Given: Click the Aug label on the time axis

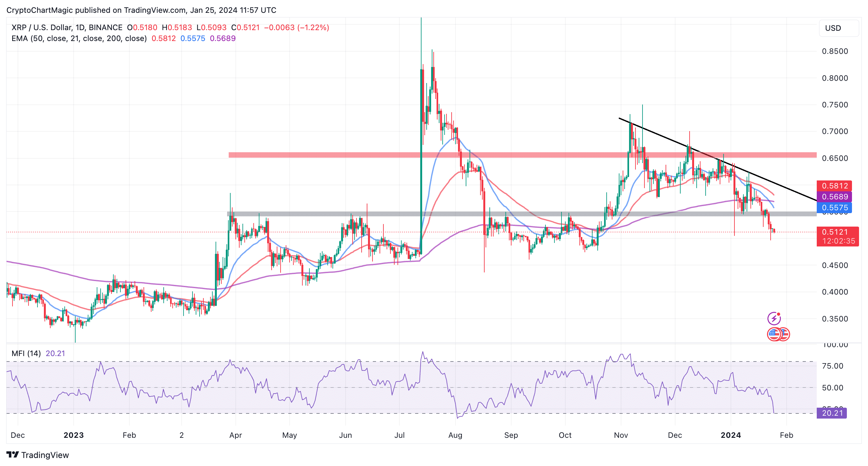Looking at the screenshot, I should pos(455,435).
